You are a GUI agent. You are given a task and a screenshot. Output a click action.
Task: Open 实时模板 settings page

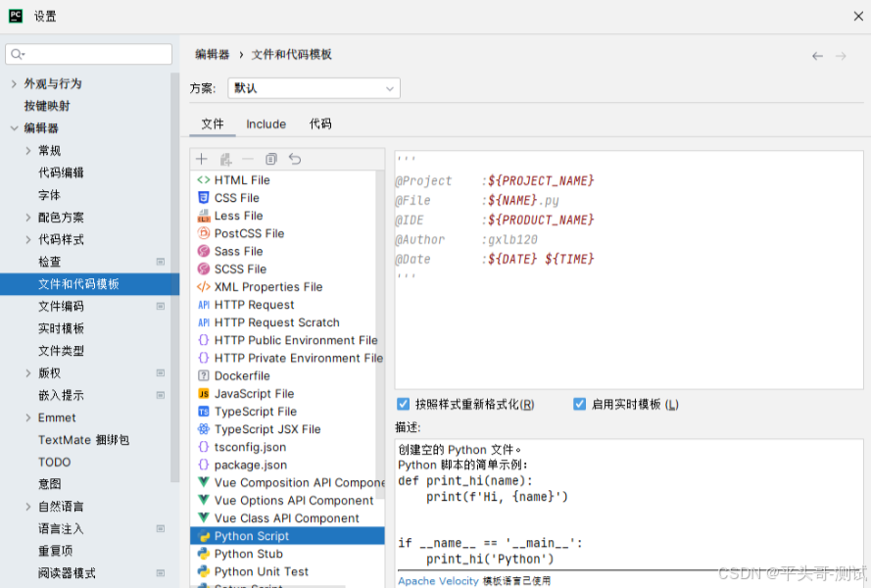point(61,328)
